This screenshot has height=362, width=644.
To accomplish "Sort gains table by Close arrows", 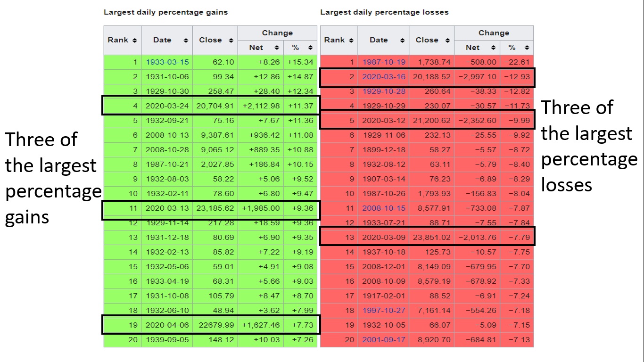I will point(231,41).
